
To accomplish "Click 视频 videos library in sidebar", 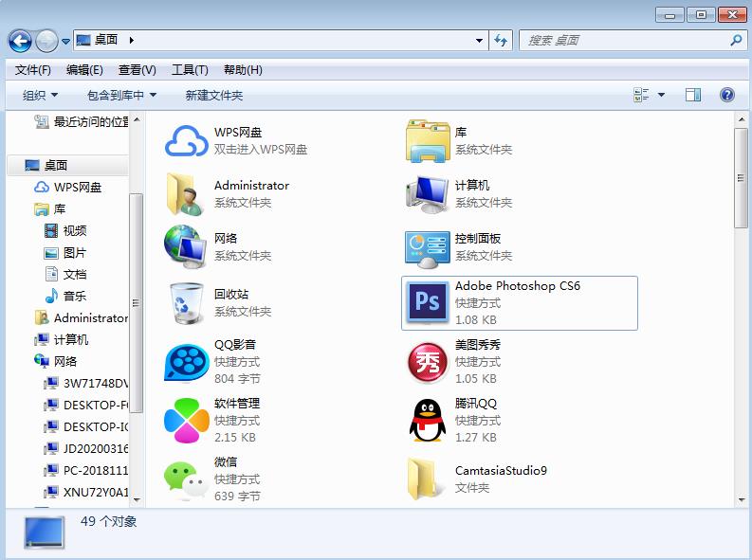I will [x=65, y=231].
